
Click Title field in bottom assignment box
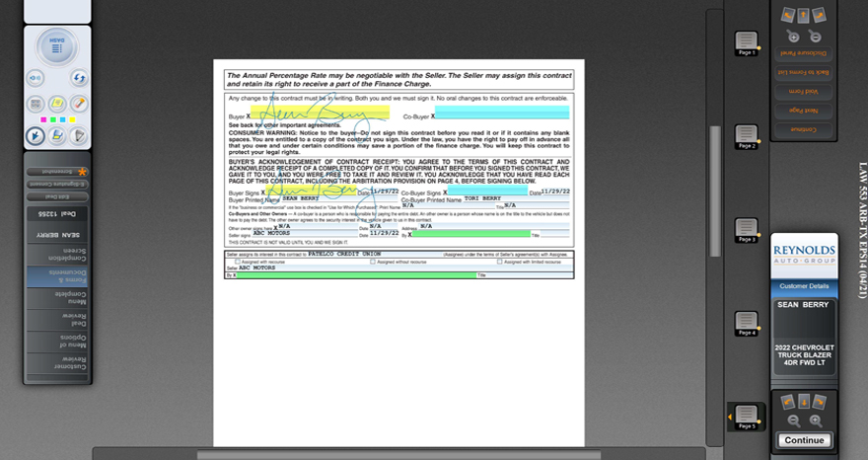pyautogui.click(x=530, y=274)
